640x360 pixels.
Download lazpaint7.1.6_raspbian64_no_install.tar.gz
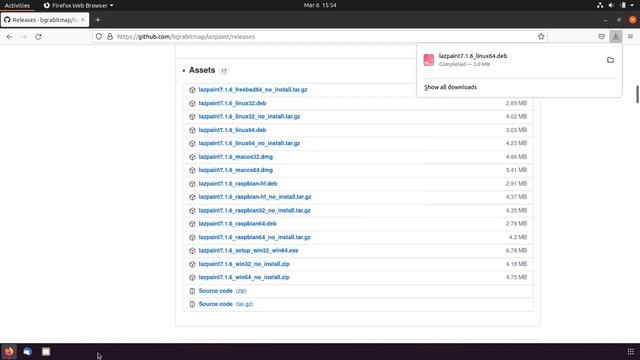pyautogui.click(x=254, y=237)
